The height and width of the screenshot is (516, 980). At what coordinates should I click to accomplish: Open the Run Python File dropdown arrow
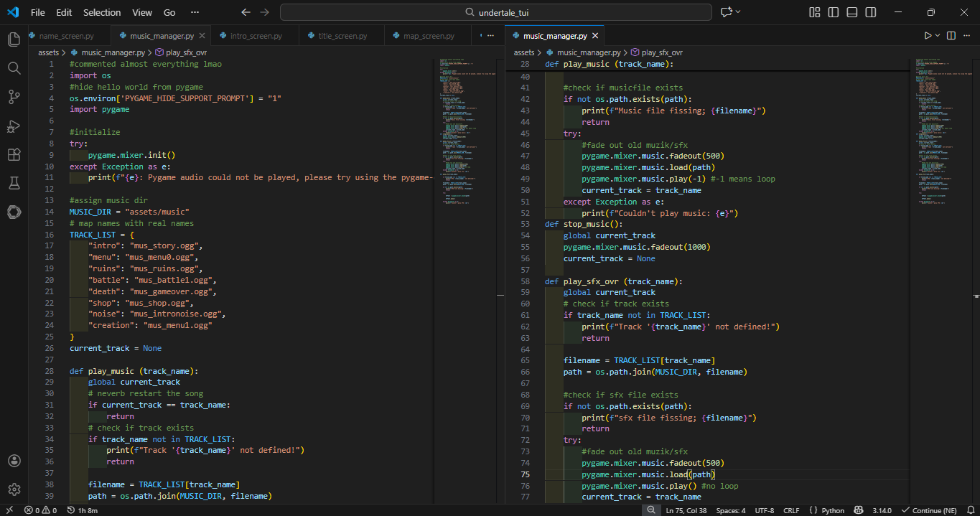click(x=937, y=36)
